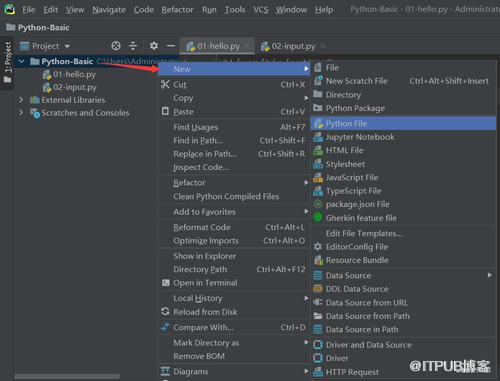Click the Project panel horizontal scrollbar
Screen dimensions: 500x381
coord(67,376)
